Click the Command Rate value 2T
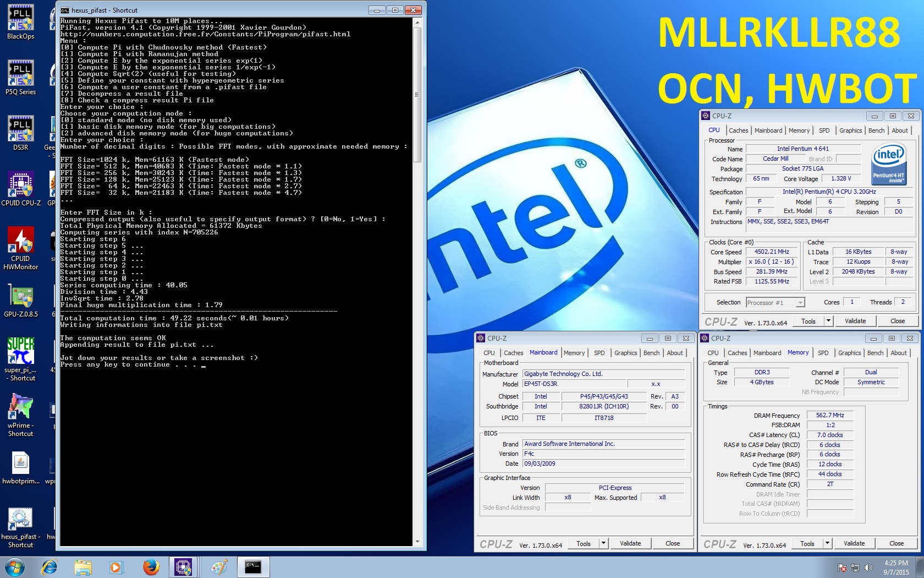The height and width of the screenshot is (578, 924). tap(830, 484)
